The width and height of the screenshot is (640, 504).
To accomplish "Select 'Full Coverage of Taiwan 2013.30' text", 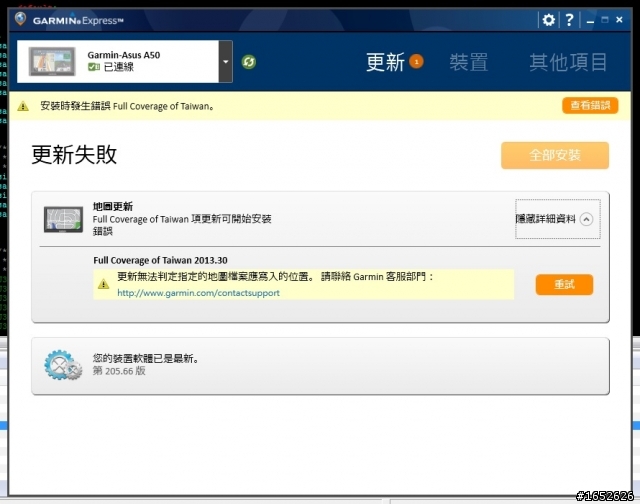I will point(160,260).
